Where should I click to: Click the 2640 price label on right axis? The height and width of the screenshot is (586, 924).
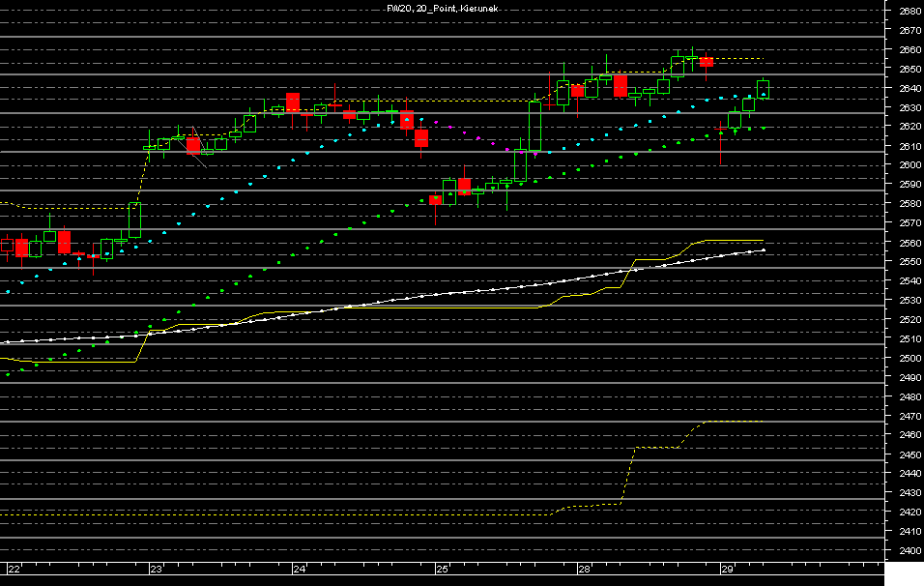(x=910, y=89)
